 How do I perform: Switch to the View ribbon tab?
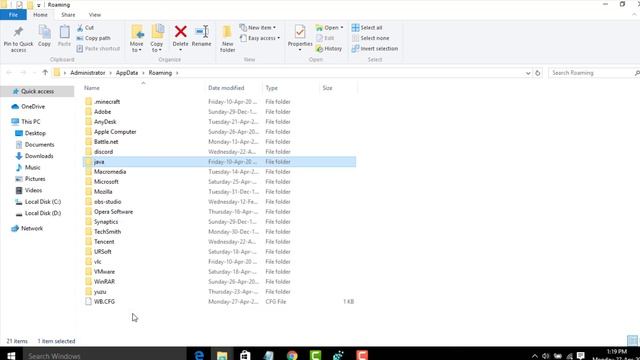[95, 15]
